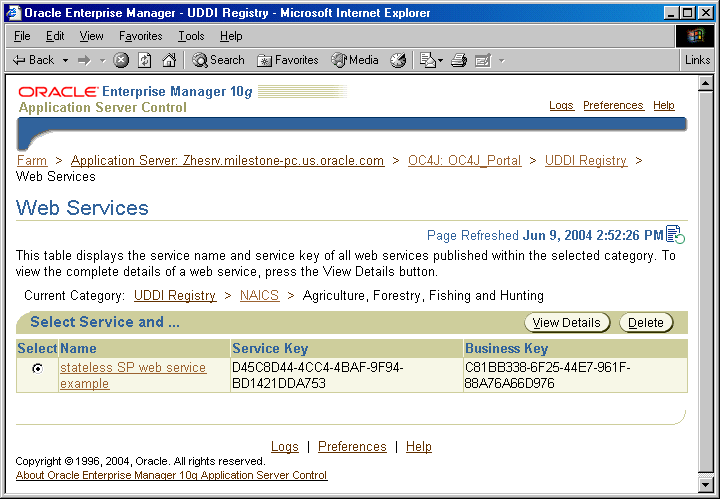
Task: Click the Forward arrow toolbar icon
Action: 84,60
